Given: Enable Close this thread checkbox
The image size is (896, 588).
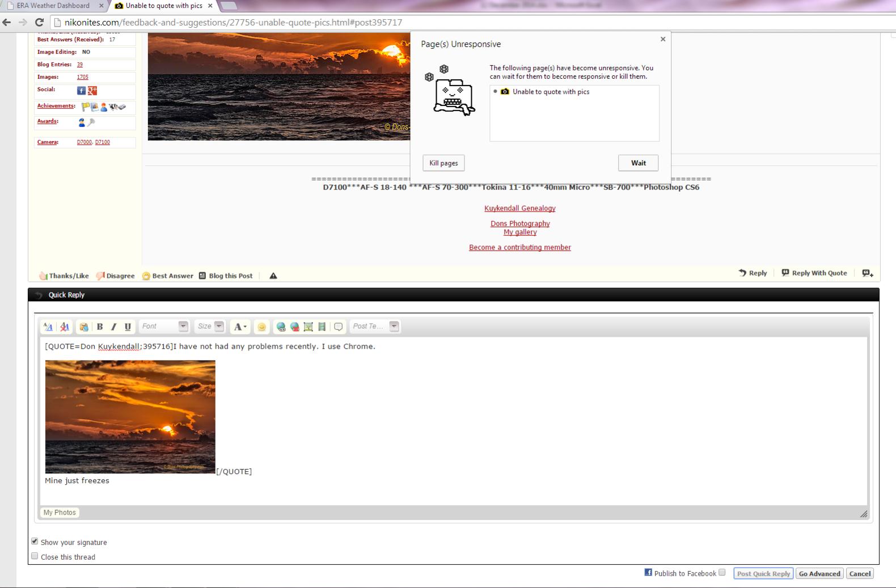Looking at the screenshot, I should [x=35, y=556].
